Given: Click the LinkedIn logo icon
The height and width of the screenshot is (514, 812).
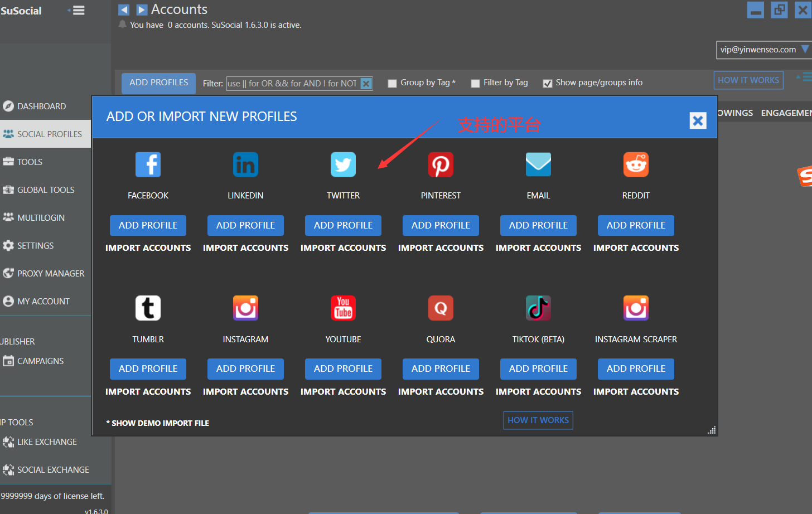Looking at the screenshot, I should pyautogui.click(x=245, y=164).
